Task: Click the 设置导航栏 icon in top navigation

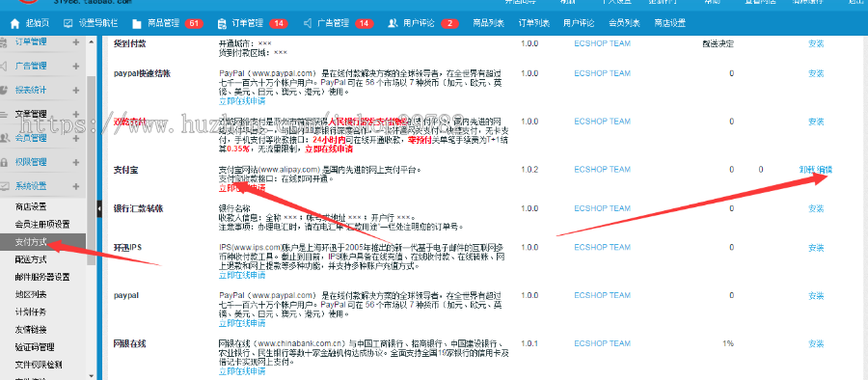Action: (x=68, y=23)
